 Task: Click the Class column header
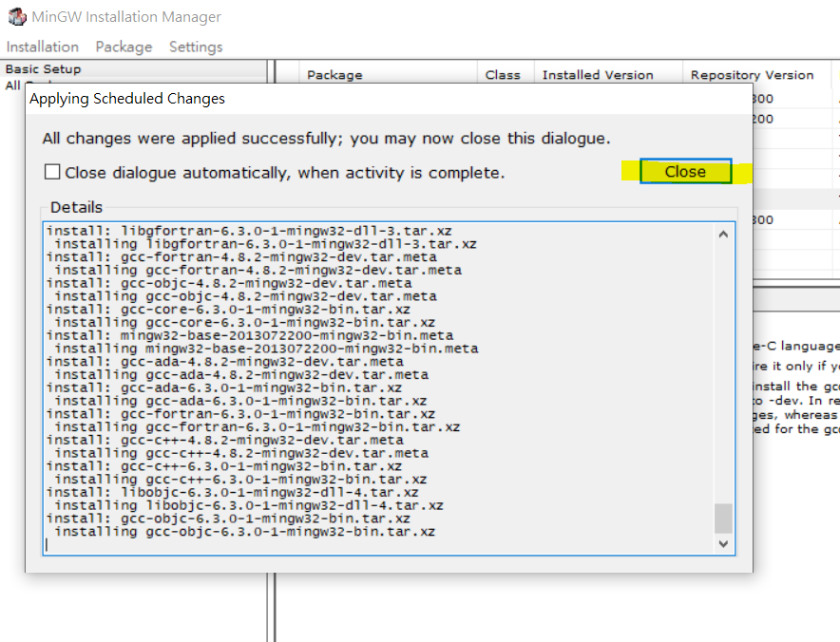(504, 74)
